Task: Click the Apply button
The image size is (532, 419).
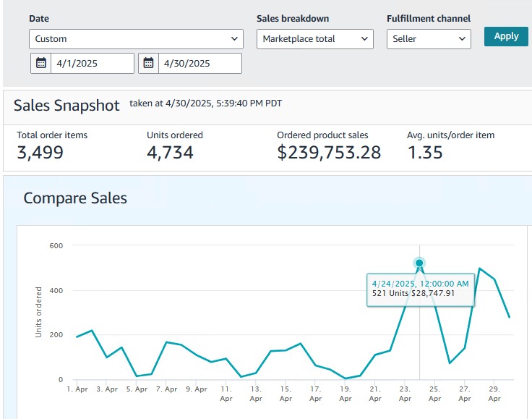Action: click(x=506, y=36)
